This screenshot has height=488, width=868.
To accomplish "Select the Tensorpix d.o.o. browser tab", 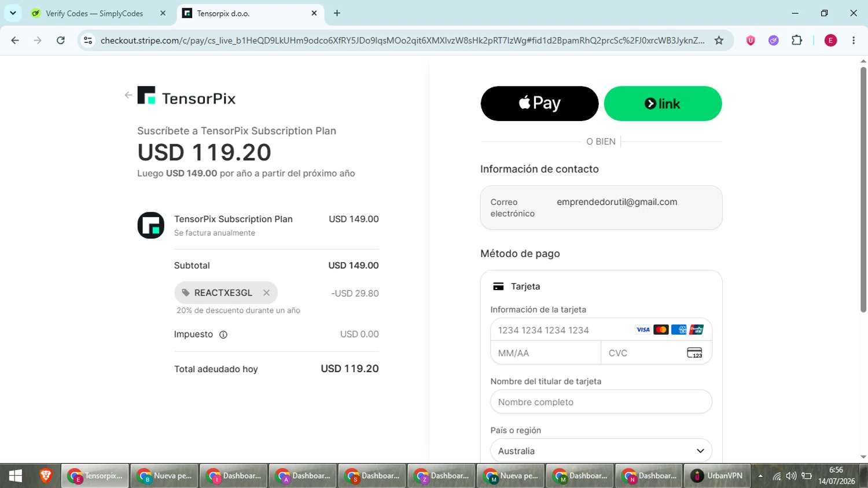I will [x=250, y=13].
